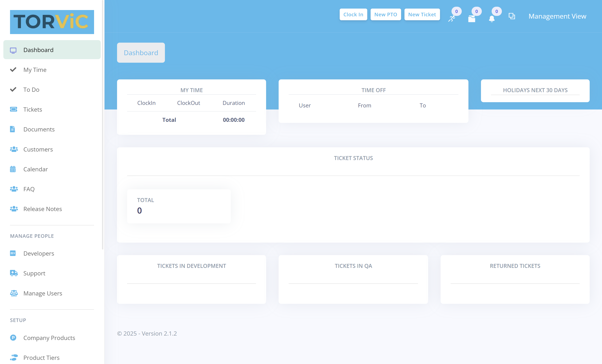Open the Customers page
The height and width of the screenshot is (364, 602).
[52, 149]
